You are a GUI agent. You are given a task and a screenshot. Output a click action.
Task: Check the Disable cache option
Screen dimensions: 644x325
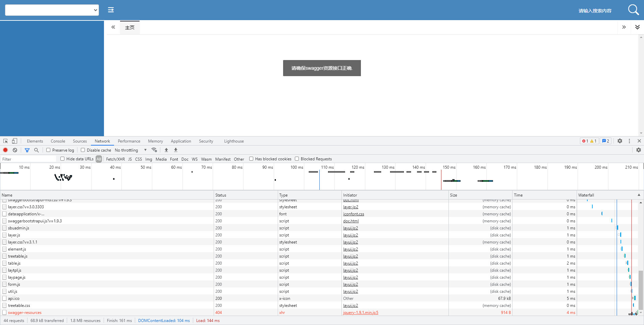83,150
